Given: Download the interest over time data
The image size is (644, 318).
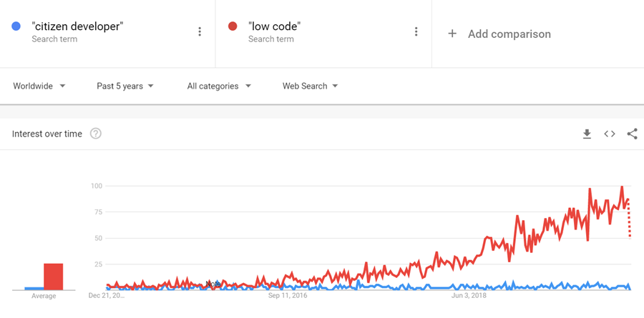Looking at the screenshot, I should pos(587,134).
